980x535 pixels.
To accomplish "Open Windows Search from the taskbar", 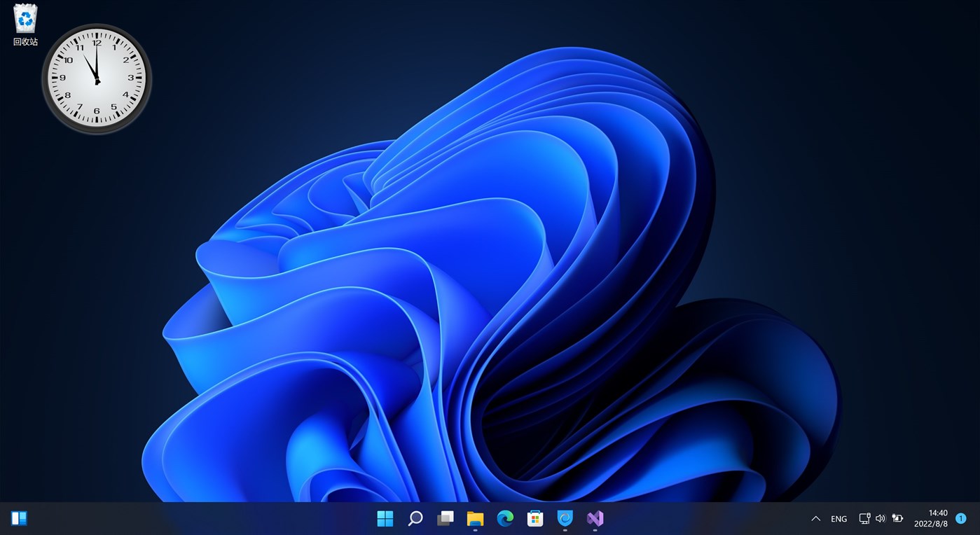I will (x=415, y=518).
